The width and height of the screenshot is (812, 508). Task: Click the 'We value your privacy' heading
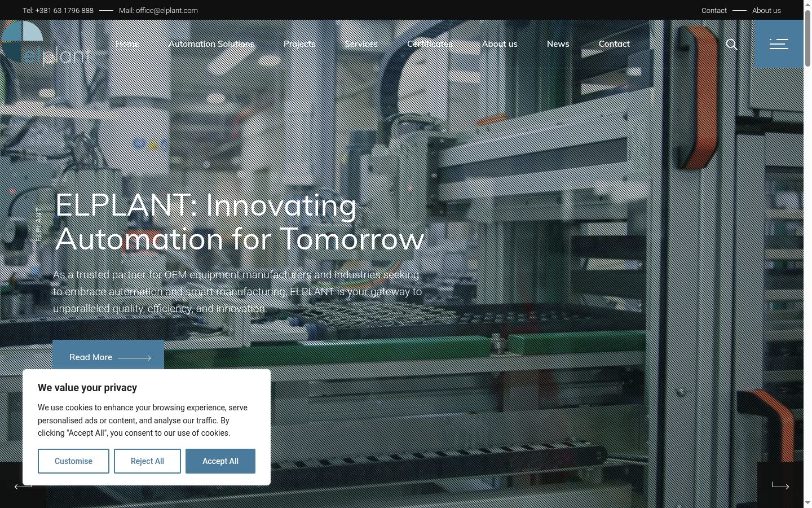(87, 388)
